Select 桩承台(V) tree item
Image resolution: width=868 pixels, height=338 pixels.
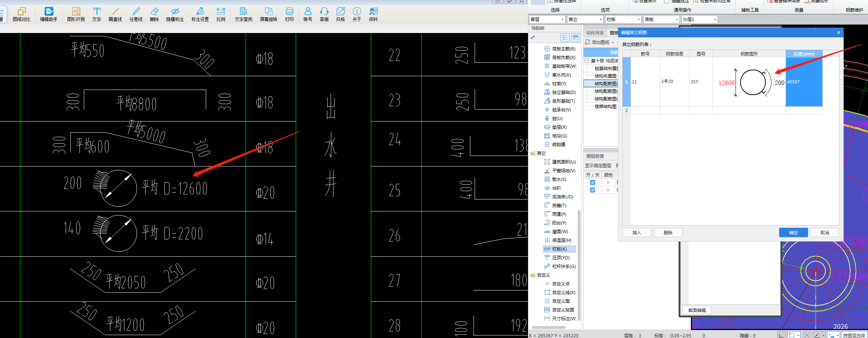558,110
